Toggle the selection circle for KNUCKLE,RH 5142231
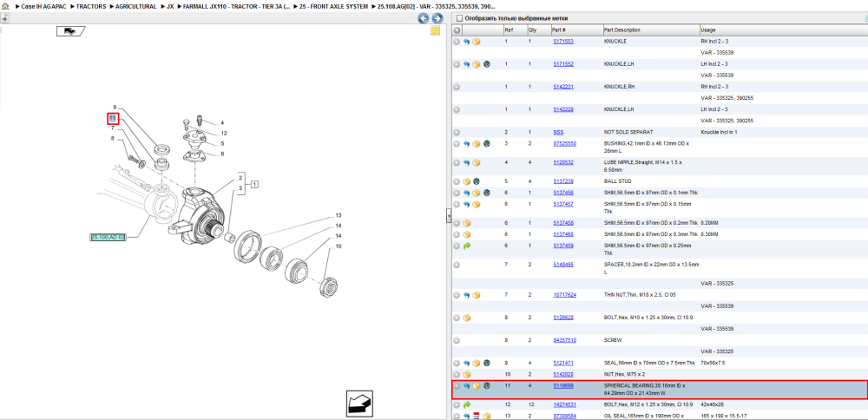The width and height of the screenshot is (868, 420). (457, 87)
